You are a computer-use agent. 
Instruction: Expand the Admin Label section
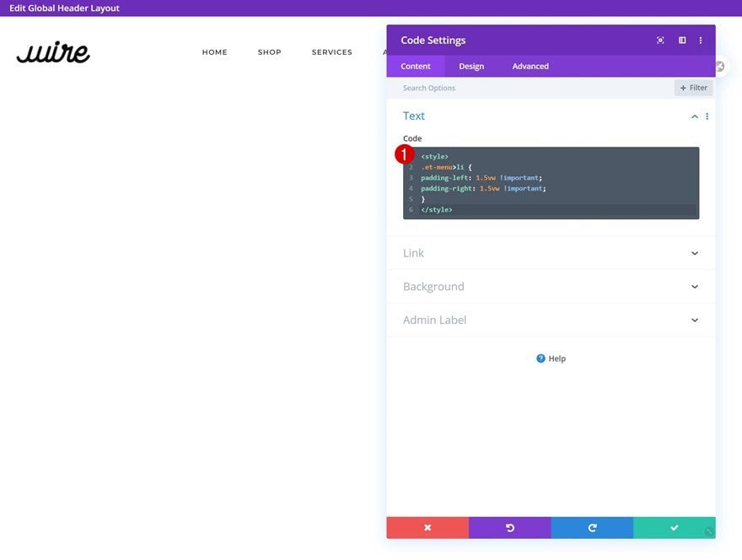(551, 320)
